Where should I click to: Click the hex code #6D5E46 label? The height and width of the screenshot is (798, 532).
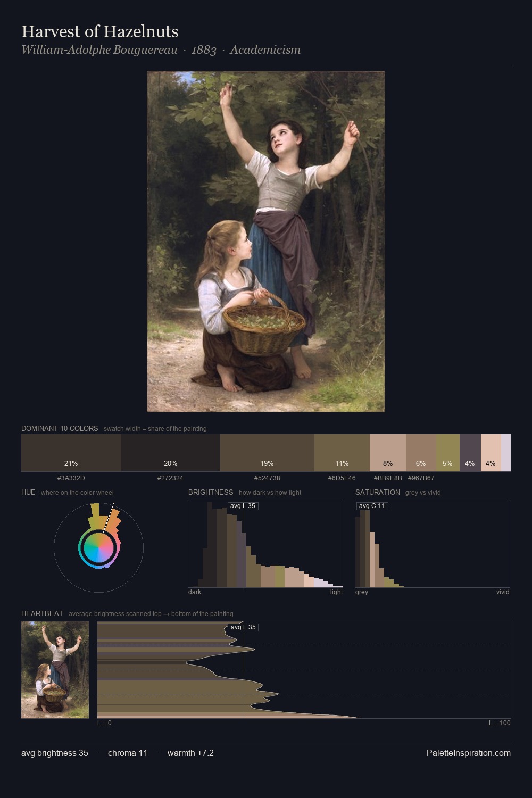(342, 478)
